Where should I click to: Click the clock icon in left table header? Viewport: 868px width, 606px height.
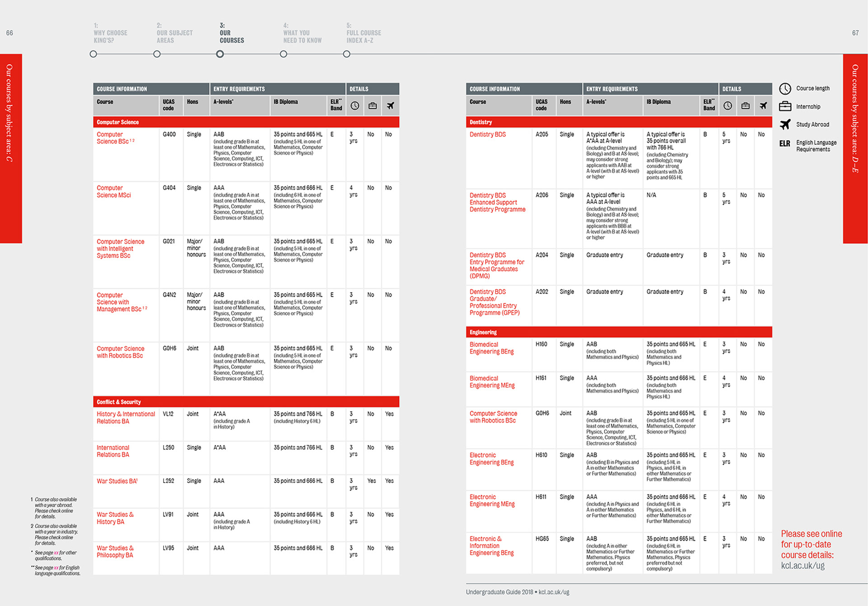[355, 106]
